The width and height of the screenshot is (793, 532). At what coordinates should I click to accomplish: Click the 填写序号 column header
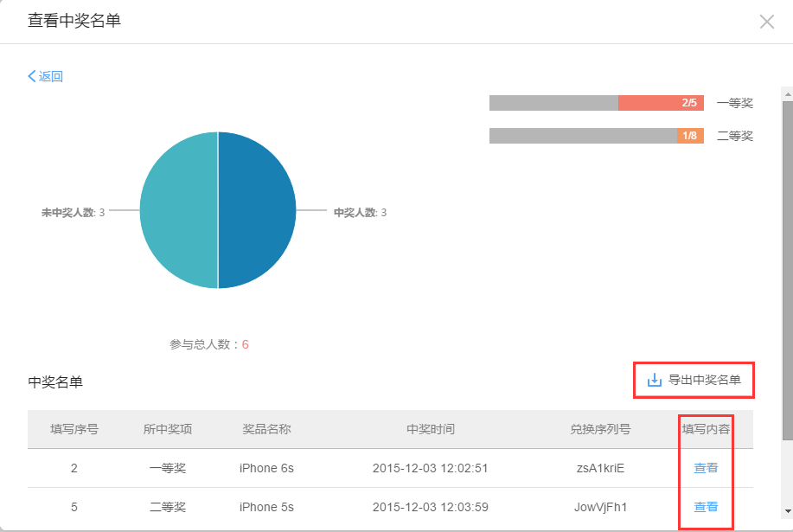74,429
